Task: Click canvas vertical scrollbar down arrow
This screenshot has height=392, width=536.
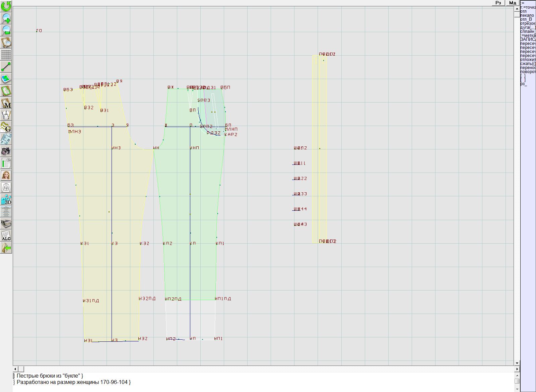Action: (517, 363)
